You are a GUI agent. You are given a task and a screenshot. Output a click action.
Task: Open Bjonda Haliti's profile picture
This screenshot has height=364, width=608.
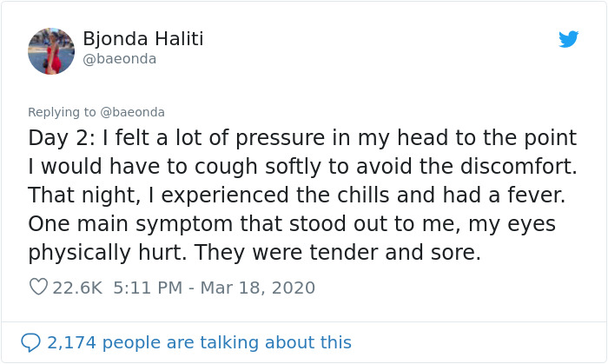51,51
